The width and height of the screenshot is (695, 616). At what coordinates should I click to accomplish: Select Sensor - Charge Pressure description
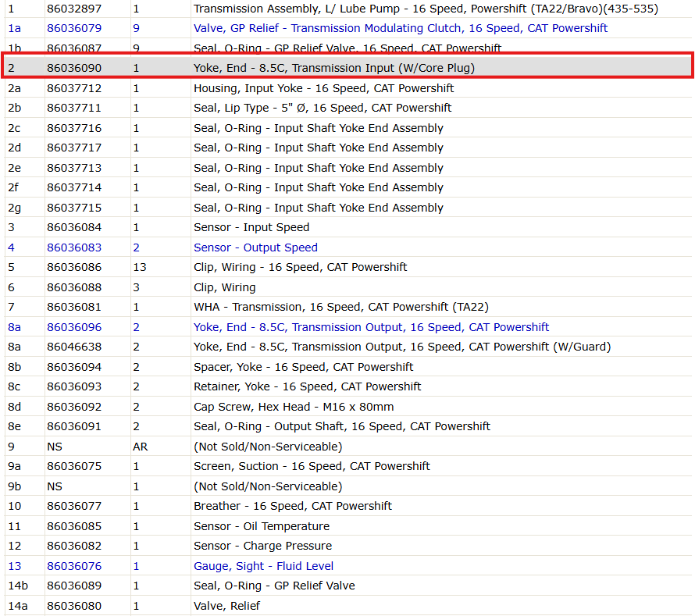tap(262, 546)
